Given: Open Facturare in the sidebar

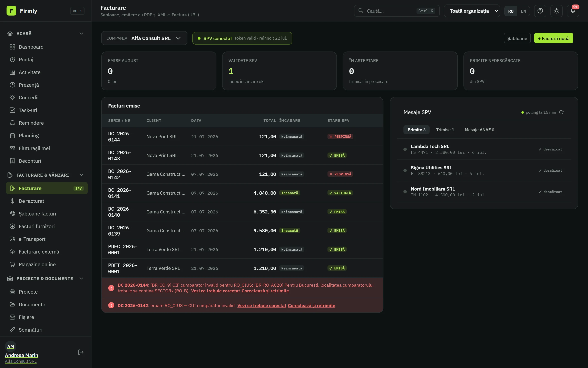Looking at the screenshot, I should coord(47,188).
